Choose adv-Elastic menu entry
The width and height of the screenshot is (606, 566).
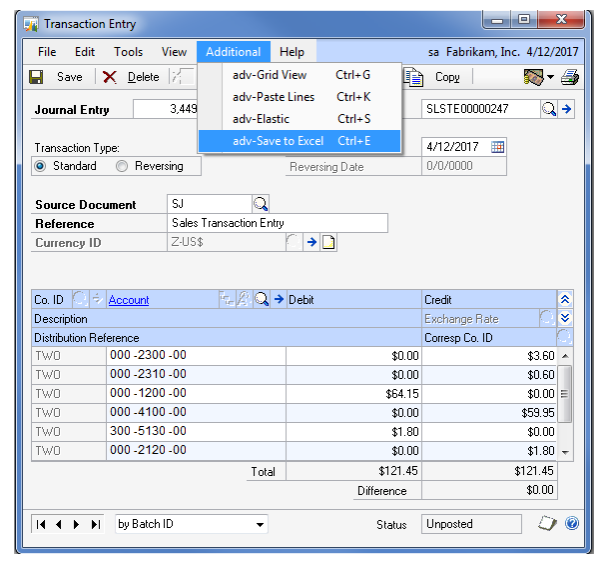click(x=300, y=119)
